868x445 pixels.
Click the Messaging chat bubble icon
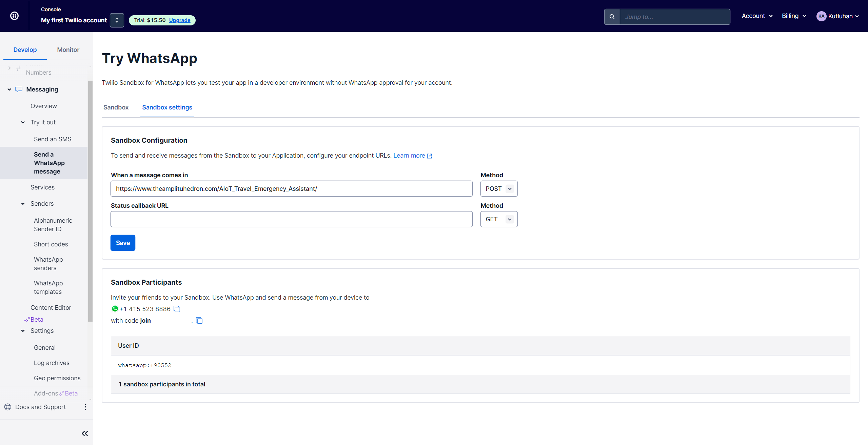(19, 89)
